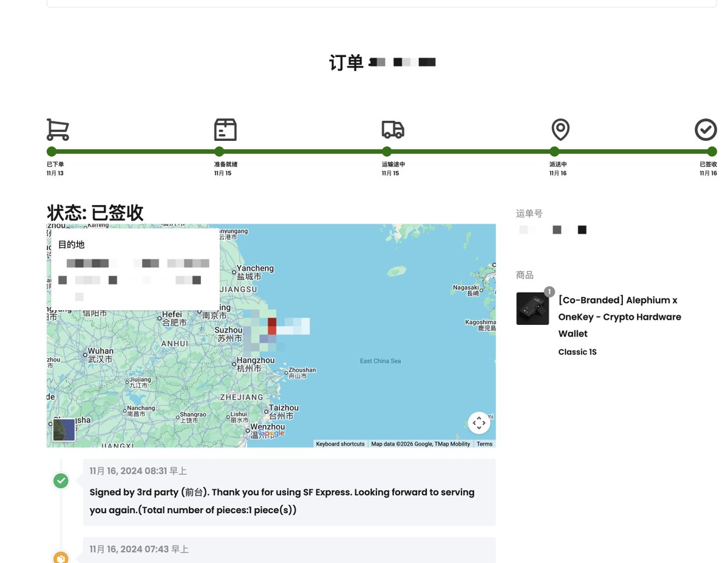Click Nanchang city label on the map

(141, 411)
